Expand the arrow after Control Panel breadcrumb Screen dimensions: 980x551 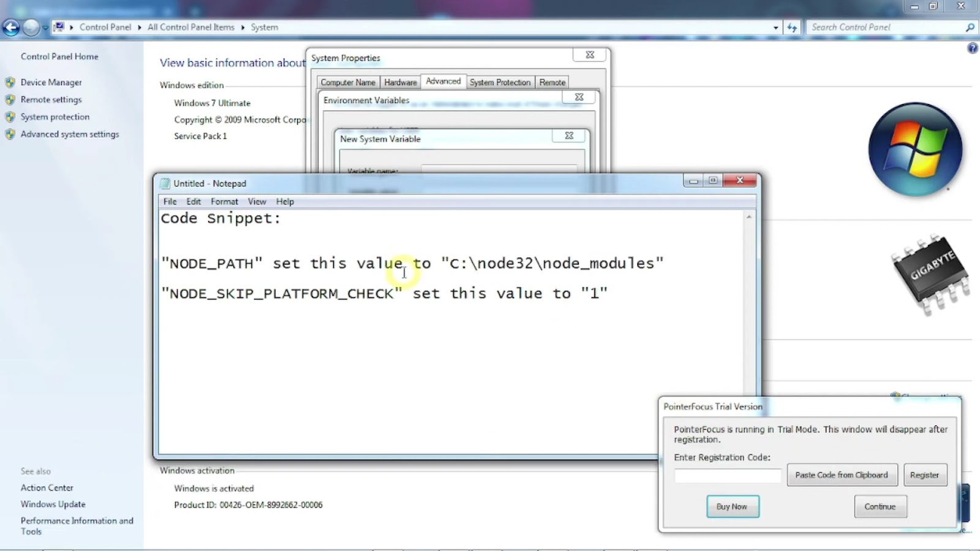(x=139, y=27)
